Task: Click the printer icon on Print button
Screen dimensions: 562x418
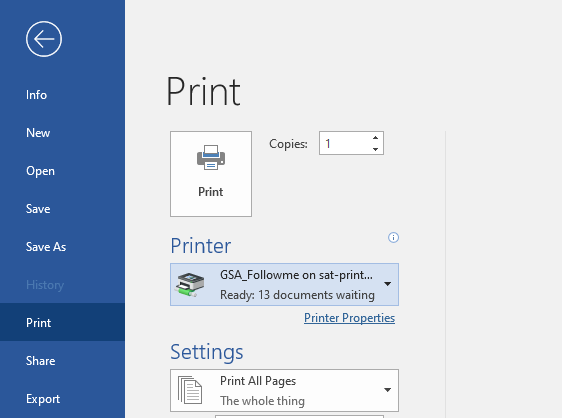Action: tap(211, 157)
